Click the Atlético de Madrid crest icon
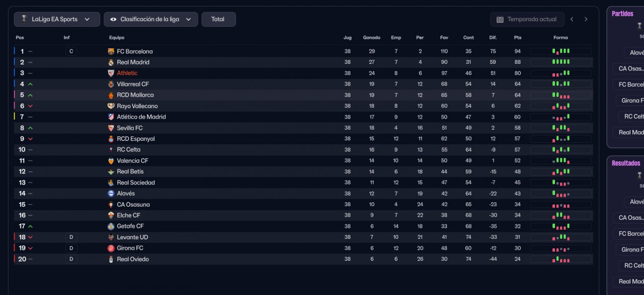Image resolution: width=644 pixels, height=295 pixels. click(111, 117)
